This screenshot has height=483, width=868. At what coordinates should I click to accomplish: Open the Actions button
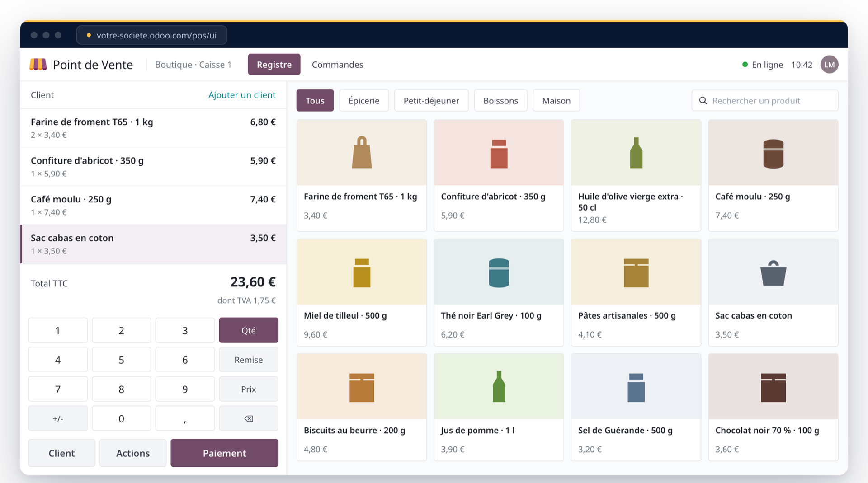pos(133,453)
